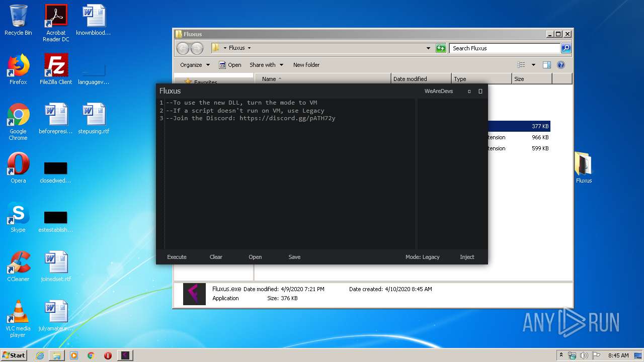Click taskbar clock 8:45 AM
Image resolution: width=644 pixels, height=362 pixels.
click(x=618, y=355)
